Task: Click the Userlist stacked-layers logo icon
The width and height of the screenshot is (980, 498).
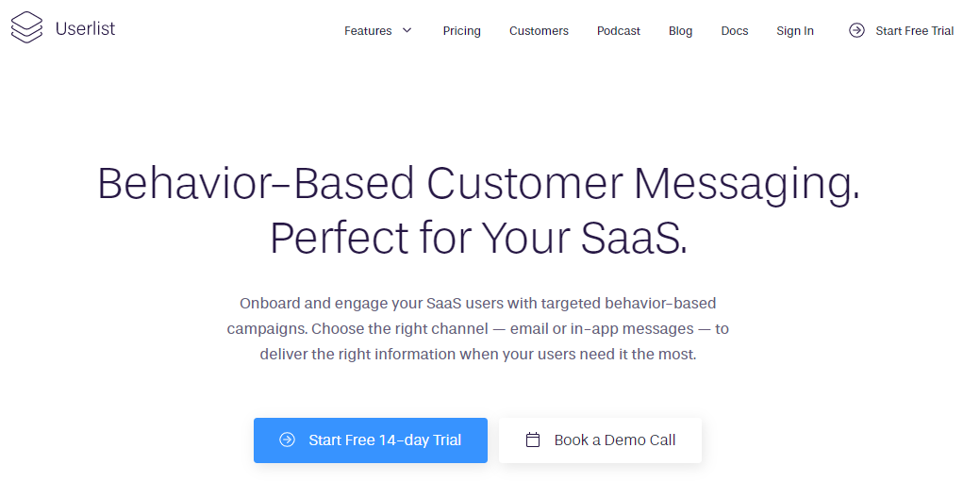Action: 26,28
